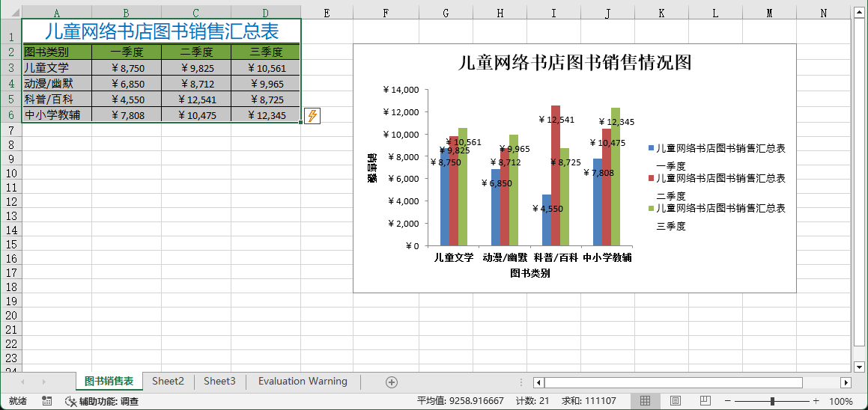Select row 10 header

[10, 173]
